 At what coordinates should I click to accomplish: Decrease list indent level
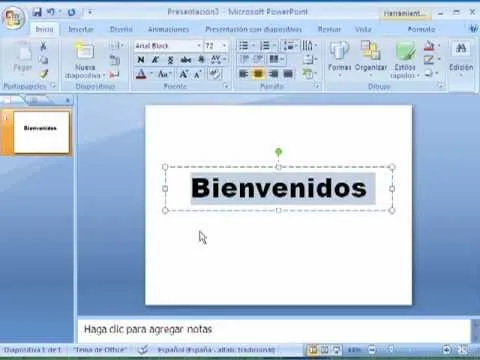(x=244, y=59)
